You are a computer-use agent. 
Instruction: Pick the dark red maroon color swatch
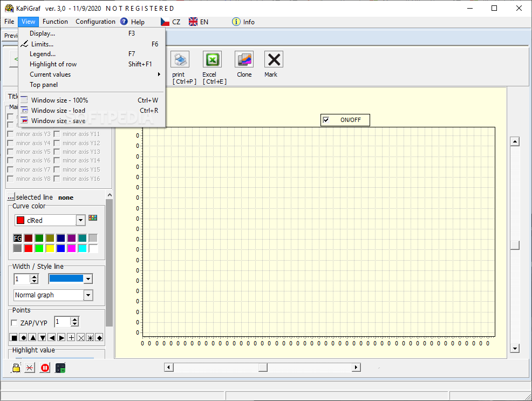(29, 238)
